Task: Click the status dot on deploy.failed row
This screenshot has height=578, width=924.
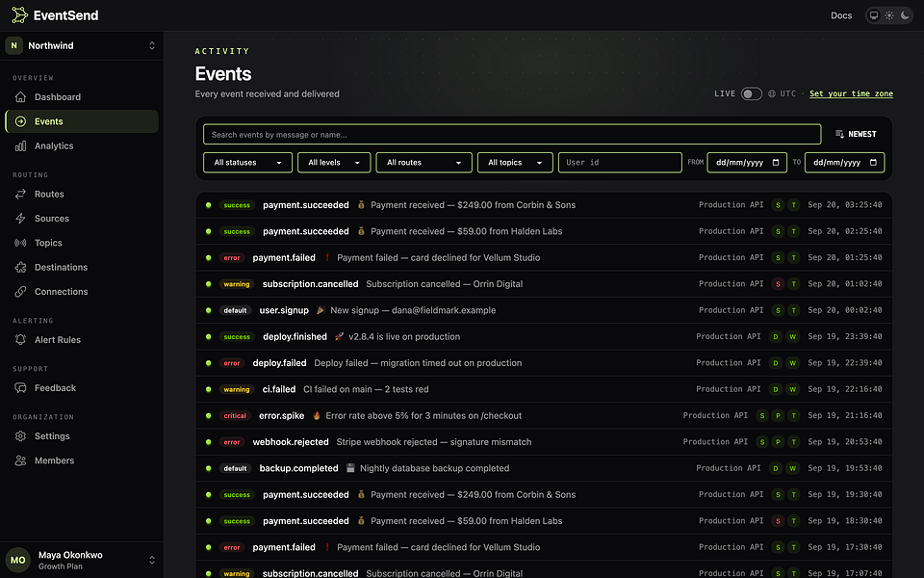Action: click(x=208, y=363)
